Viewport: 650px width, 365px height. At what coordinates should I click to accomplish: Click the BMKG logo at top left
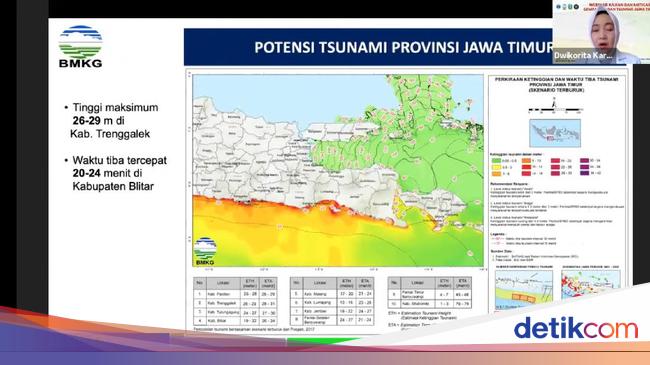click(x=80, y=46)
